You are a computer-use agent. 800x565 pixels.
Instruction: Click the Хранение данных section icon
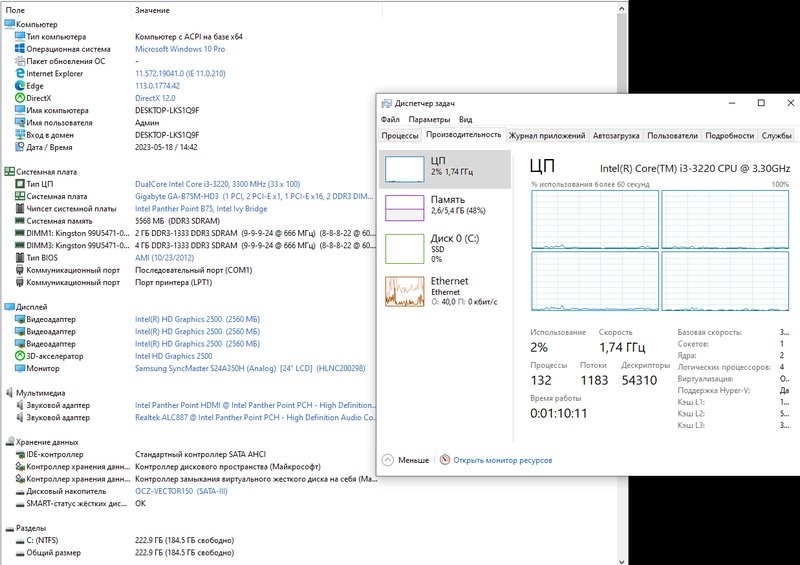(x=9, y=442)
